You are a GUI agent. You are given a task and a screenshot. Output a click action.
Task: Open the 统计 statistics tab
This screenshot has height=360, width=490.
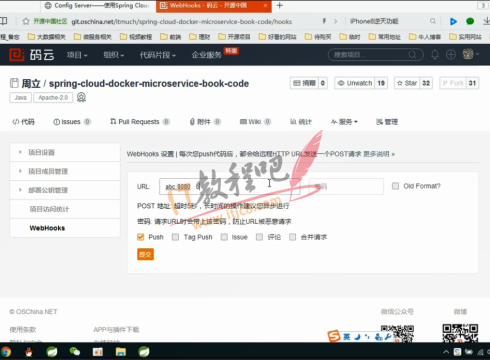pos(301,122)
